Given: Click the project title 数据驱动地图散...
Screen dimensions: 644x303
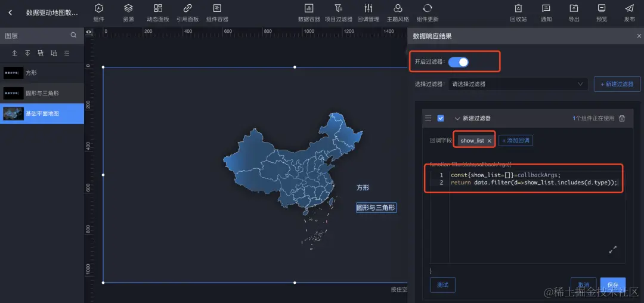Looking at the screenshot, I should [52, 13].
